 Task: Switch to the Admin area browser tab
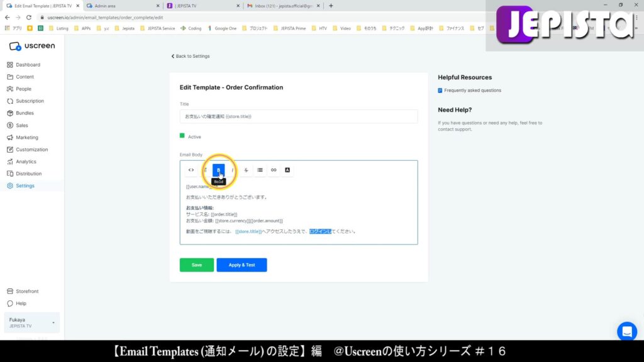[123, 6]
